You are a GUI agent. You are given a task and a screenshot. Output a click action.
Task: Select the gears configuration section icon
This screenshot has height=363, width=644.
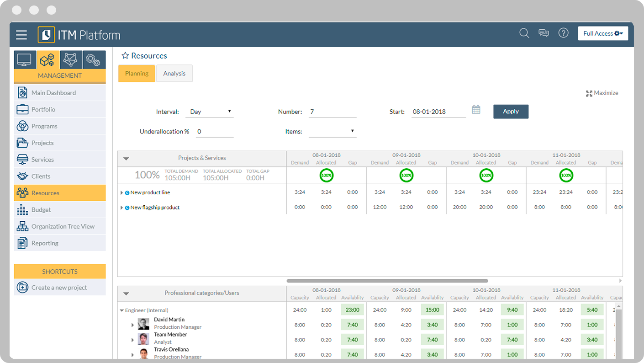point(94,60)
